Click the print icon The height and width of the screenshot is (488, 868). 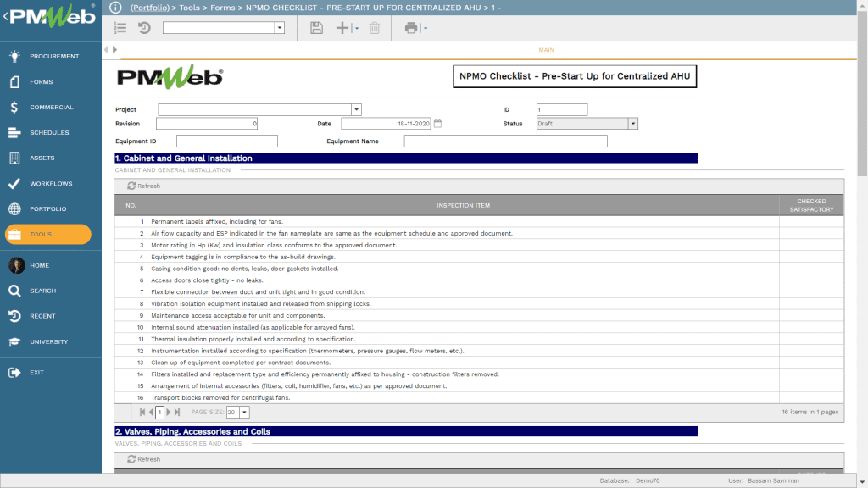(x=411, y=28)
